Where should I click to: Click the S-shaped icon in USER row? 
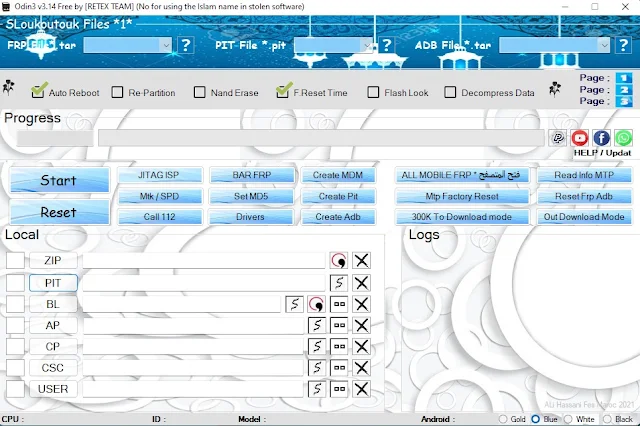click(317, 389)
